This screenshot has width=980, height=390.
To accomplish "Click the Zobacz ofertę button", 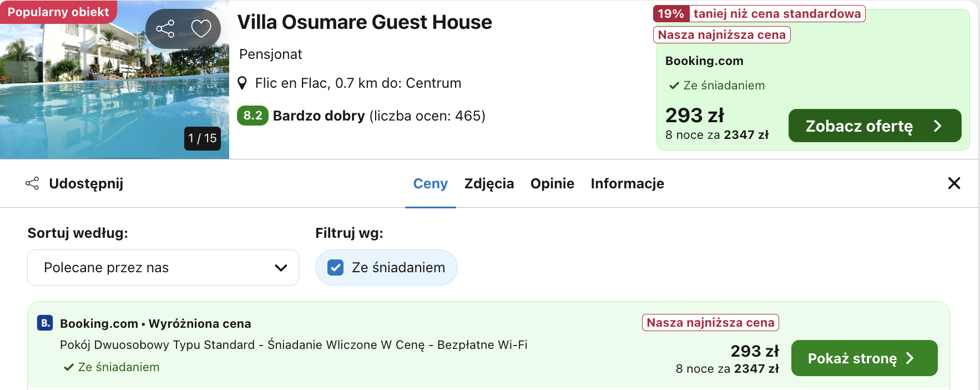I will [875, 126].
